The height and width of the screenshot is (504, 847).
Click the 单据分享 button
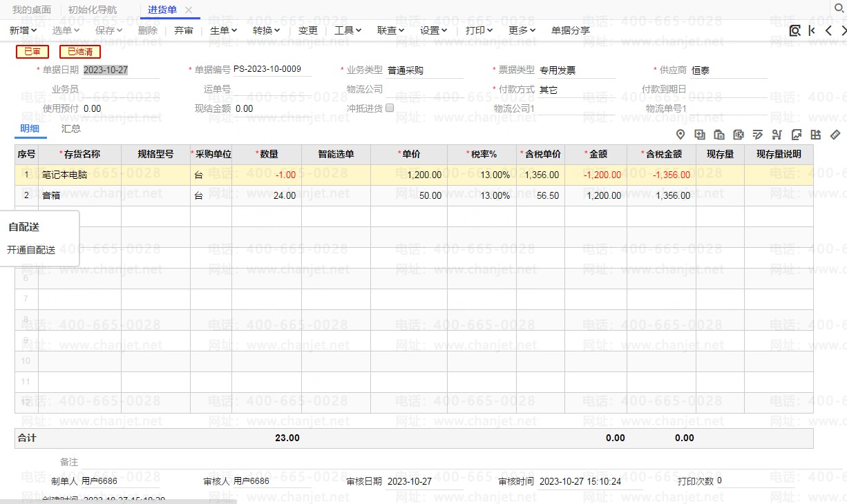click(x=571, y=30)
